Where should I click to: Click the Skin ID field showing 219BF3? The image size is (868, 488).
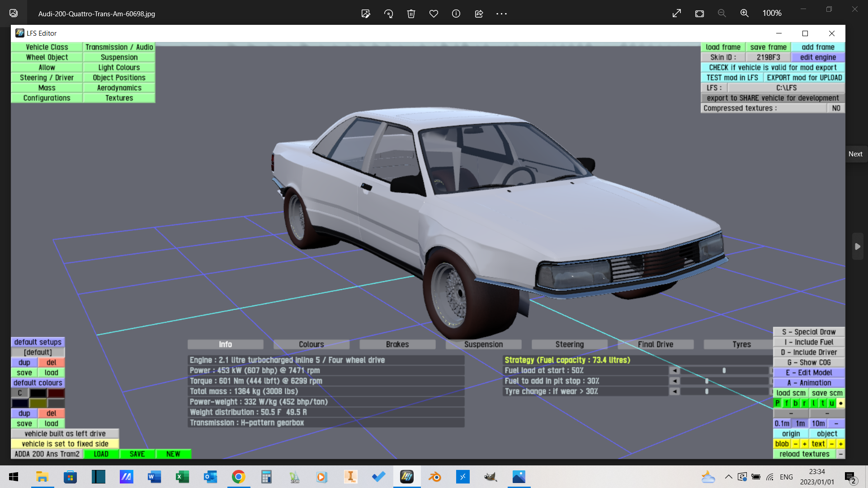pyautogui.click(x=768, y=57)
